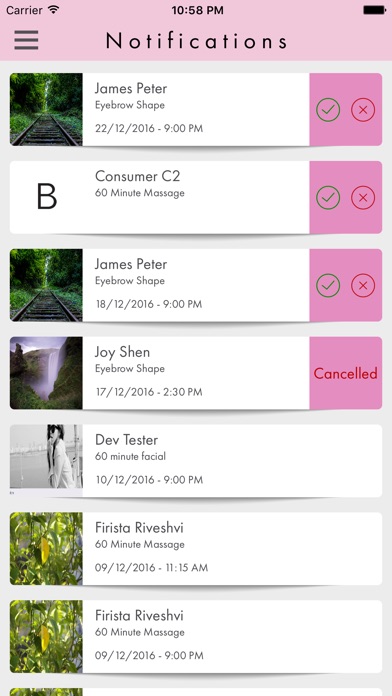Tap the B avatar for Consumer C2

click(46, 197)
